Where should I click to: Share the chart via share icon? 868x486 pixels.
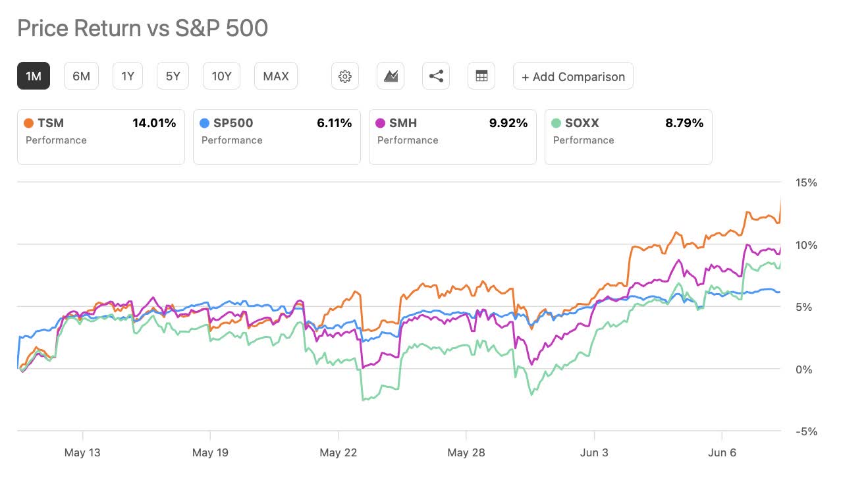tap(435, 76)
